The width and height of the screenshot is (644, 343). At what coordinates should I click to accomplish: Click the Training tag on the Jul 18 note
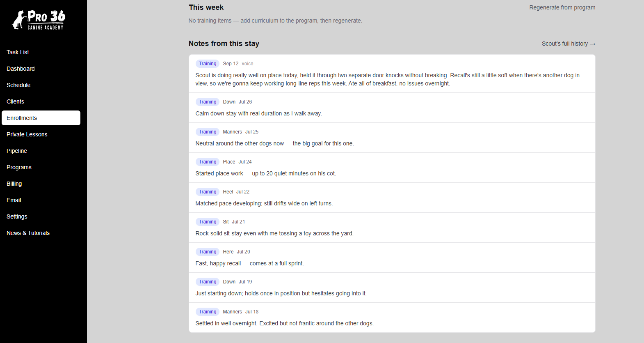click(208, 312)
